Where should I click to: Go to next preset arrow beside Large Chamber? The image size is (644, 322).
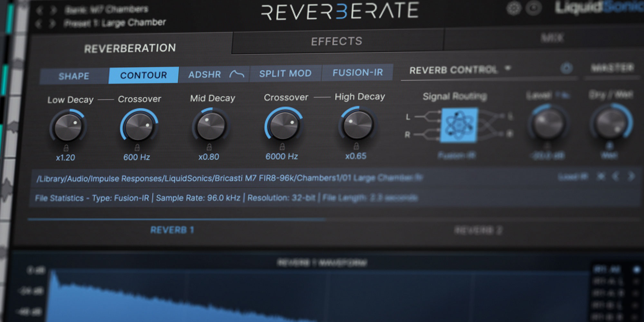click(52, 24)
